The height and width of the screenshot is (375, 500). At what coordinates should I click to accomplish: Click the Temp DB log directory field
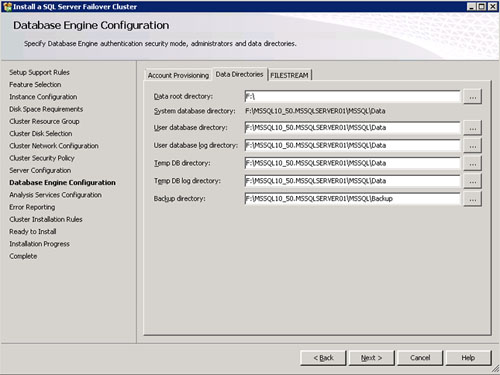352,181
